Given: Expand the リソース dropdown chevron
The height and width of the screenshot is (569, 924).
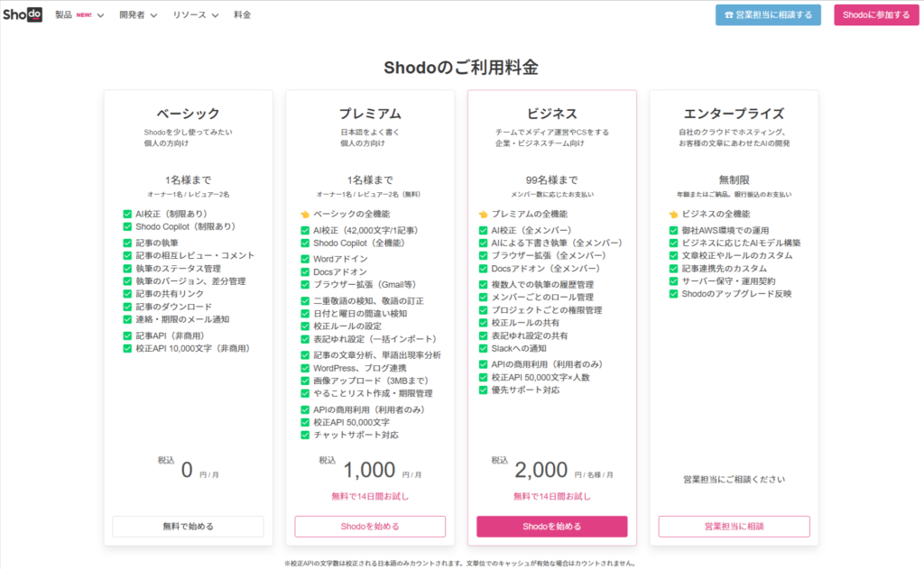Looking at the screenshot, I should click(x=215, y=16).
